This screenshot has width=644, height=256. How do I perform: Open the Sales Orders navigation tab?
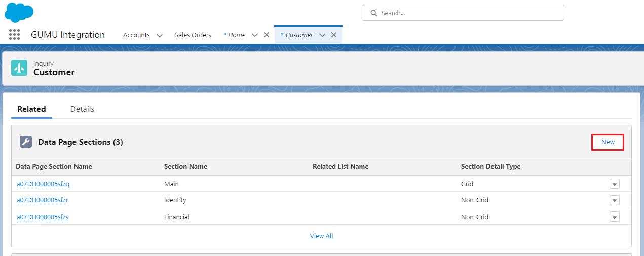coord(193,35)
